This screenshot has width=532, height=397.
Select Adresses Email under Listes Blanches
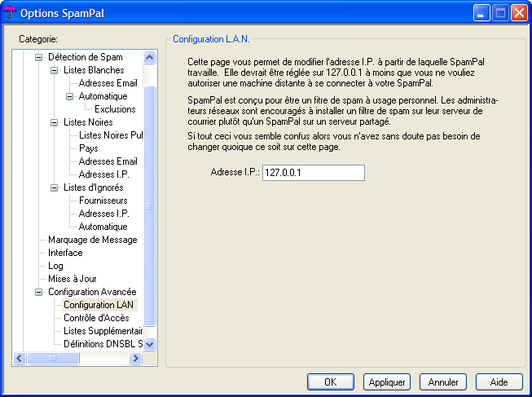pyautogui.click(x=108, y=83)
